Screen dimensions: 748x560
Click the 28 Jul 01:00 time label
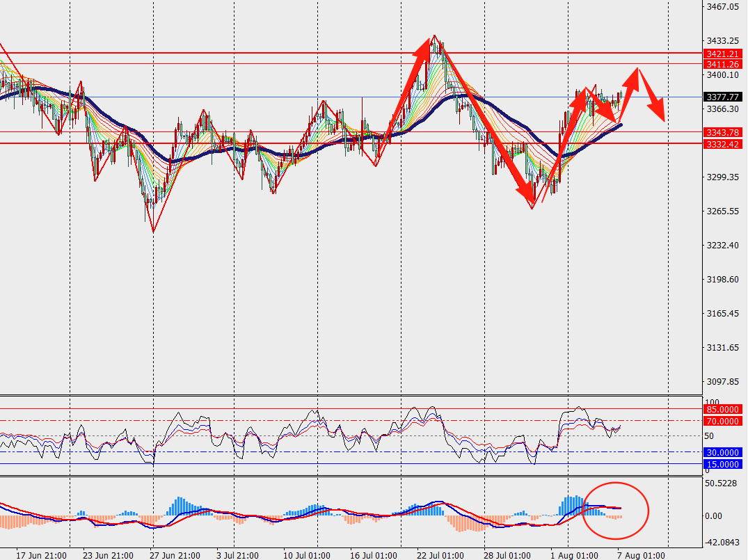coord(507,555)
